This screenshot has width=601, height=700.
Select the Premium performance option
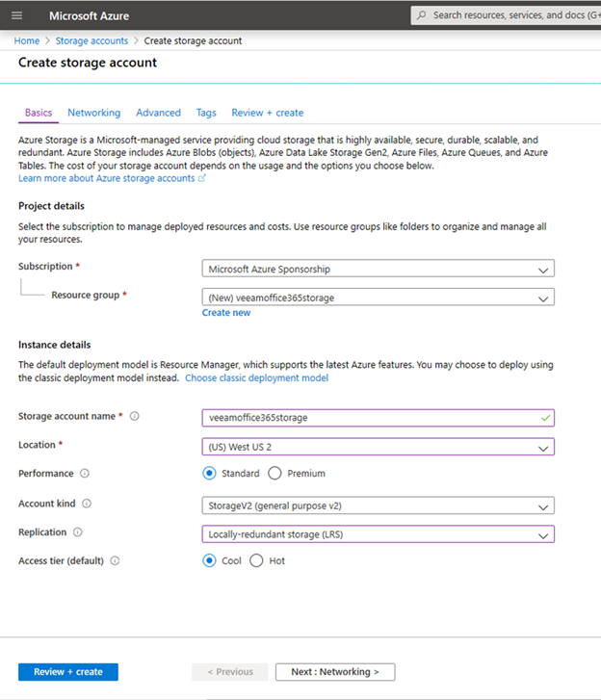click(x=274, y=473)
